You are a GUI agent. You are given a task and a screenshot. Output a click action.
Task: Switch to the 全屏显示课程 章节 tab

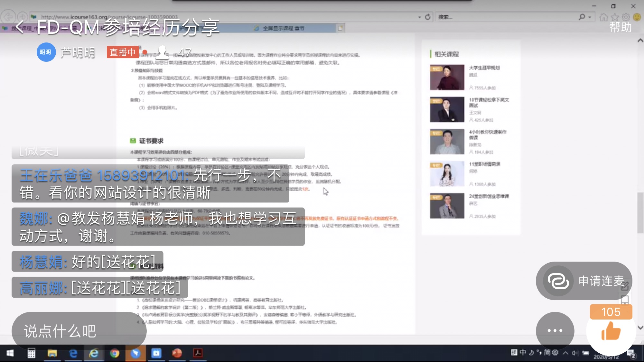pos(283,28)
